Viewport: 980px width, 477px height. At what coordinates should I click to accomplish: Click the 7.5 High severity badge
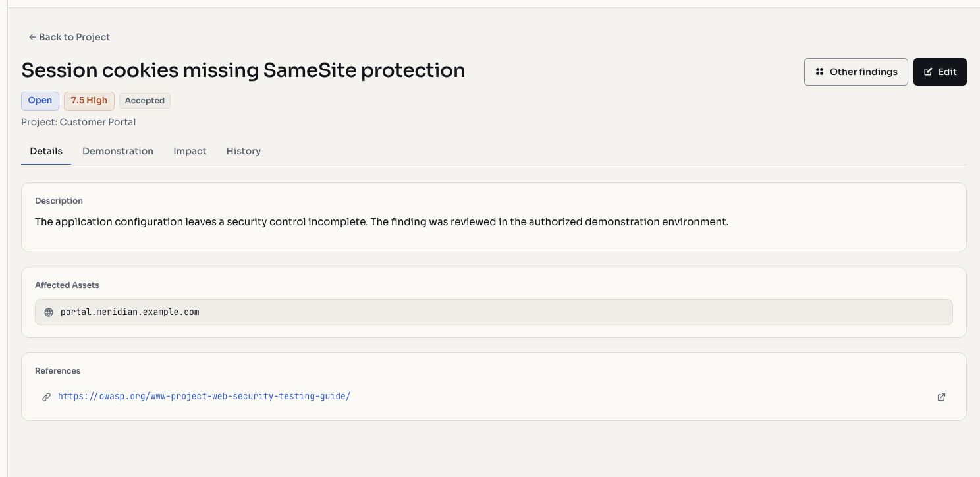pos(89,101)
